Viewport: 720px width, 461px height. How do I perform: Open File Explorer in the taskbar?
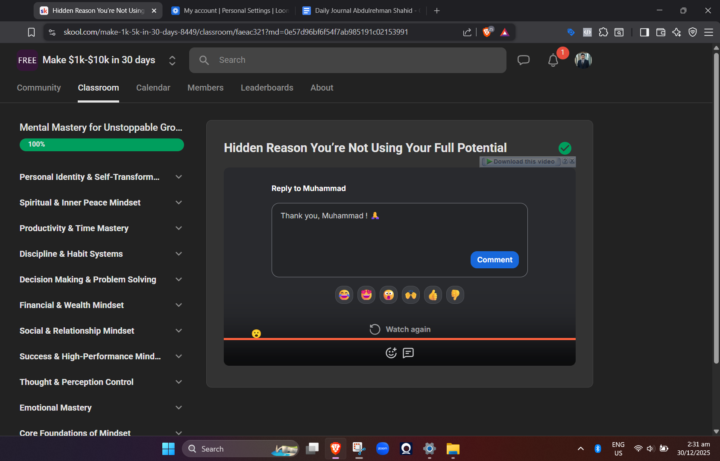tap(453, 449)
